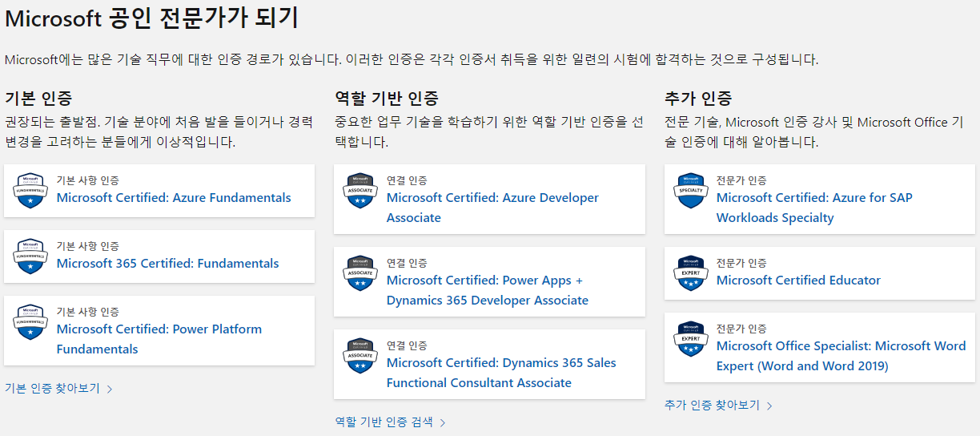Click the 기본 인증 section heading

pyautogui.click(x=38, y=99)
